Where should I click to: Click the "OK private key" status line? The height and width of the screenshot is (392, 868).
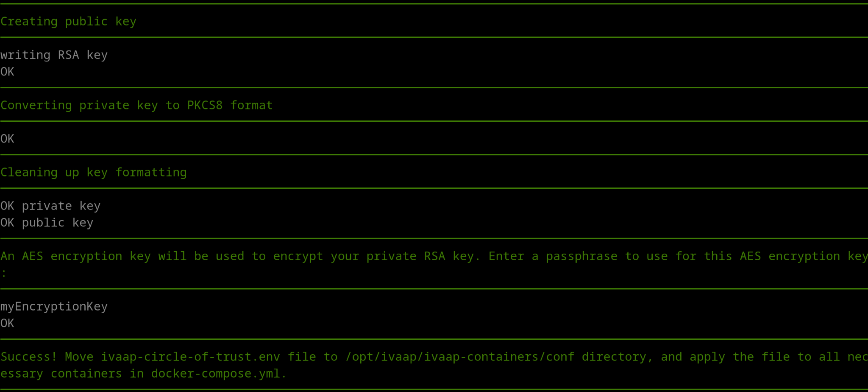pos(50,206)
